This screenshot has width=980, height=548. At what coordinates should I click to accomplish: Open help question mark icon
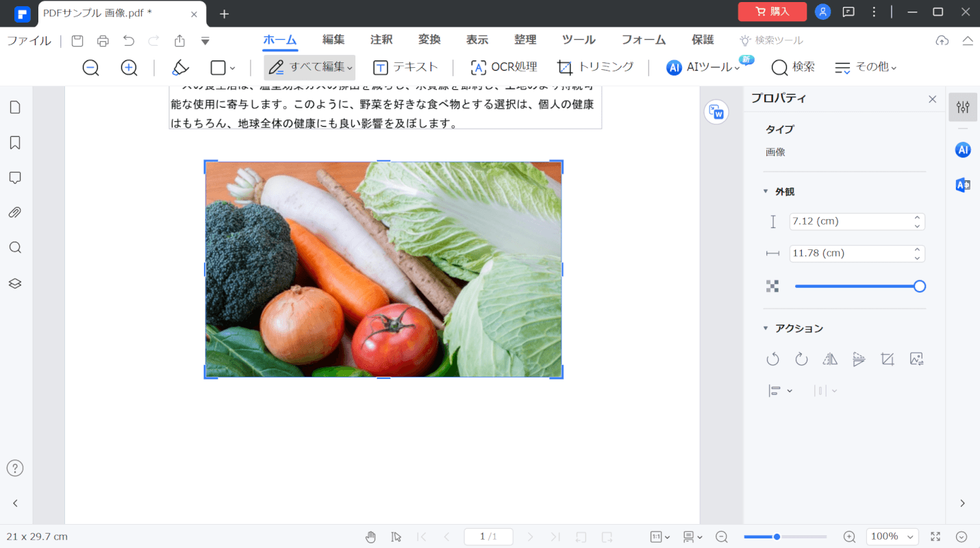coord(15,468)
